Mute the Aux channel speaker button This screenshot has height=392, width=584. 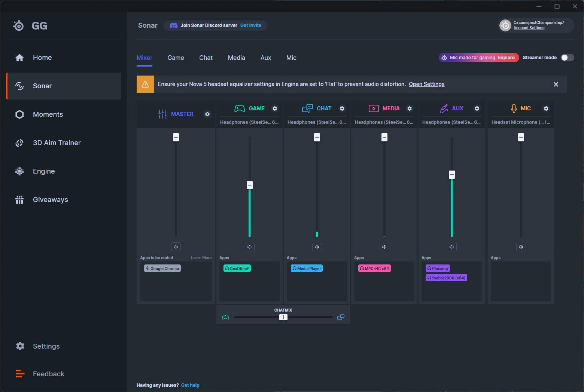pos(452,247)
